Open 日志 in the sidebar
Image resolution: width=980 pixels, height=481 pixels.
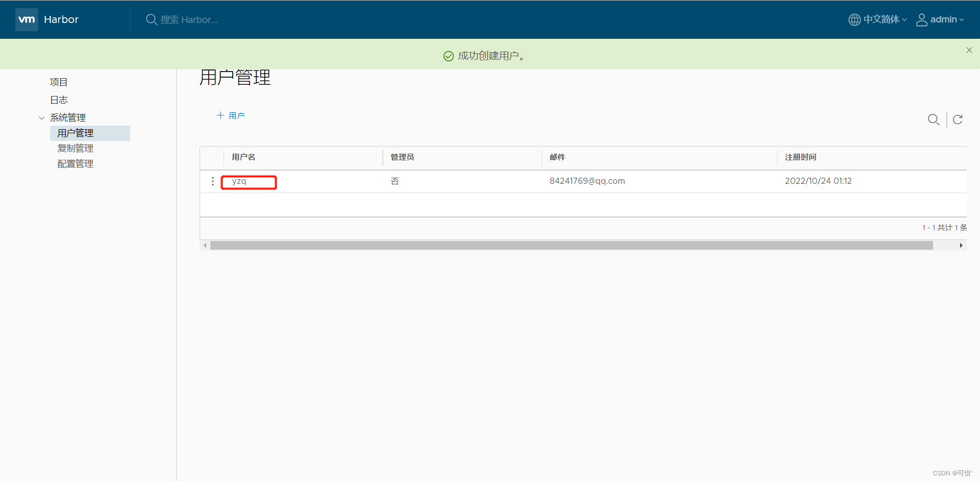click(x=59, y=100)
